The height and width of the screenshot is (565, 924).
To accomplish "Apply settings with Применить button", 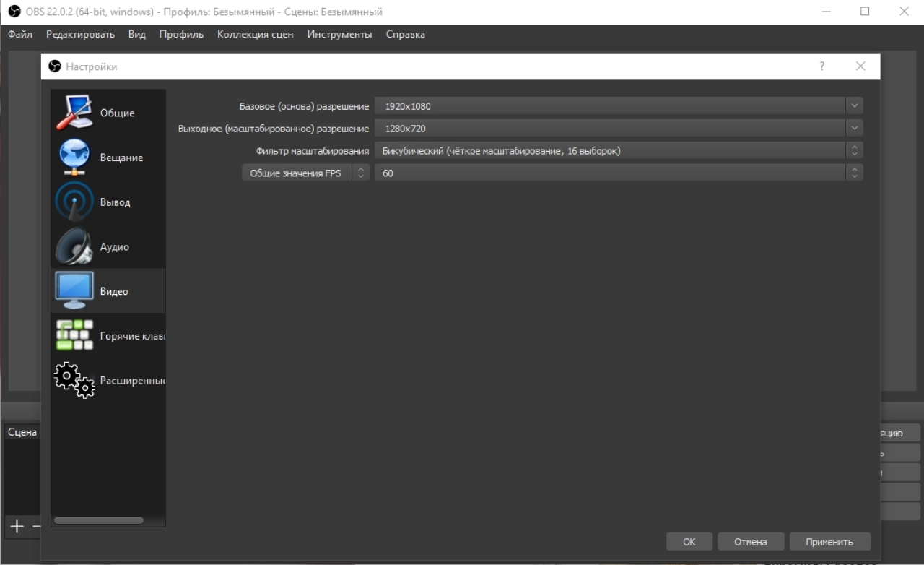I will pyautogui.click(x=829, y=542).
